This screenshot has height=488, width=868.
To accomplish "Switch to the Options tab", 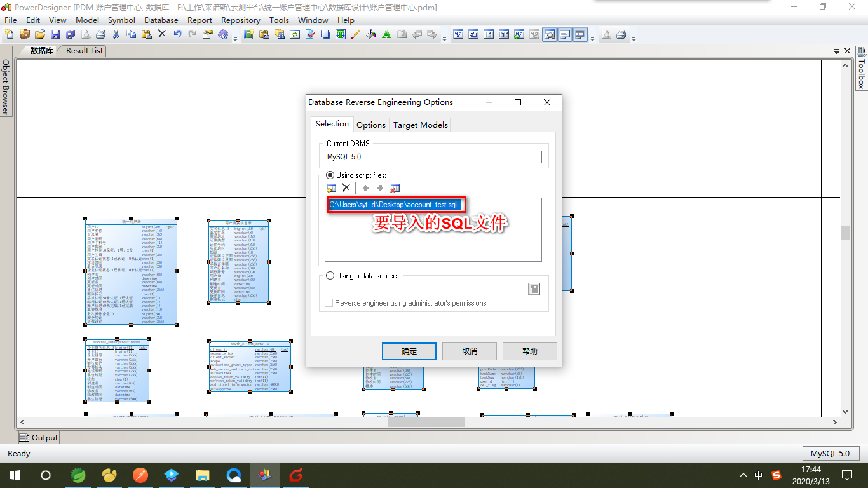I will [x=370, y=125].
